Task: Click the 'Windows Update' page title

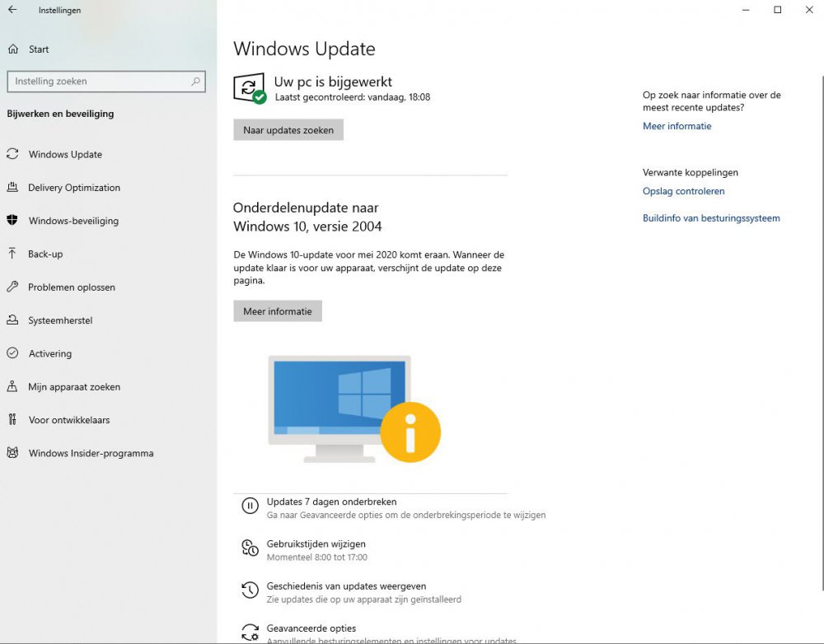Action: point(304,49)
